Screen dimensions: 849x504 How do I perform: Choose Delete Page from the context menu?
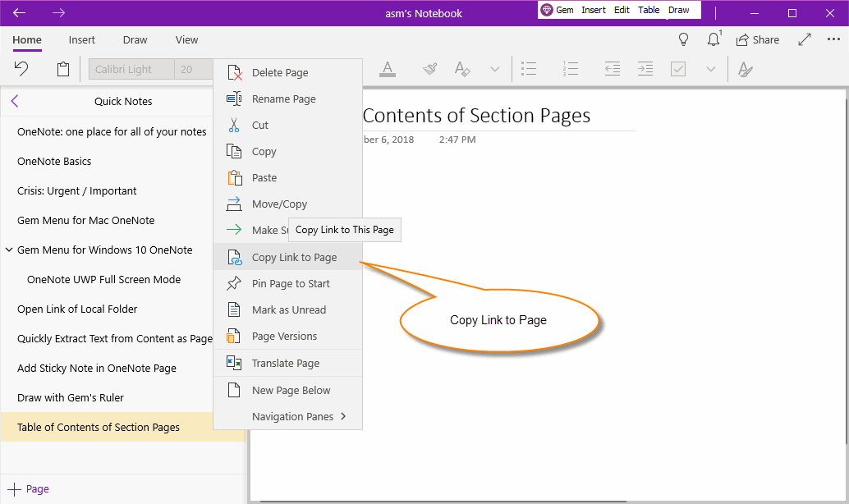pos(287,72)
